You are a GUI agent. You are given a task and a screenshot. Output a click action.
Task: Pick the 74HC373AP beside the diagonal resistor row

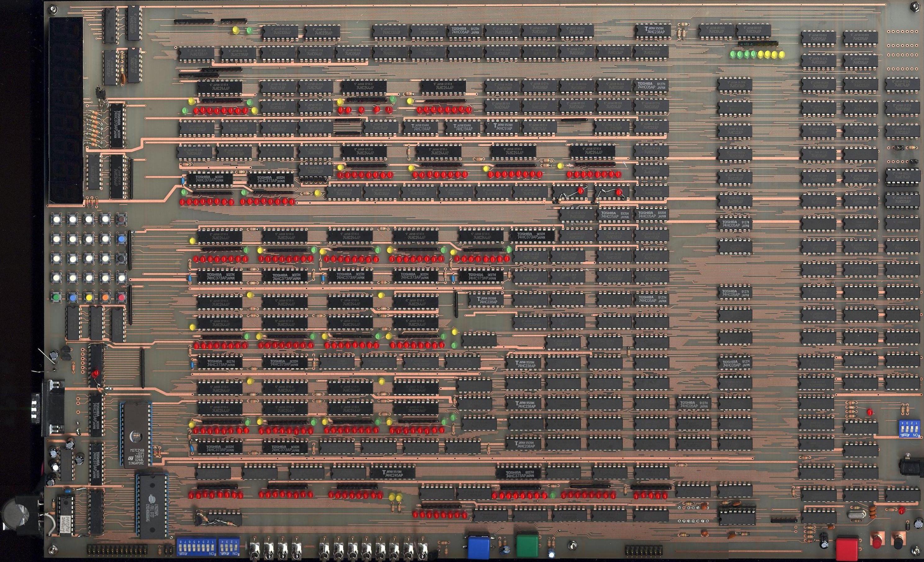coord(118,125)
